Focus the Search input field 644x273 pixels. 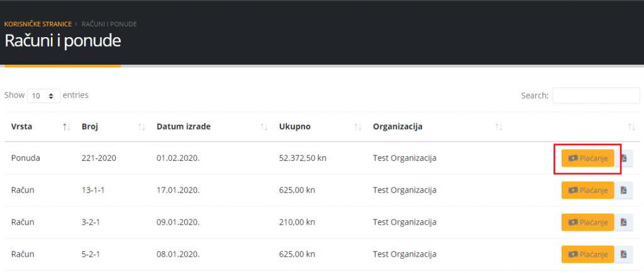pyautogui.click(x=596, y=96)
